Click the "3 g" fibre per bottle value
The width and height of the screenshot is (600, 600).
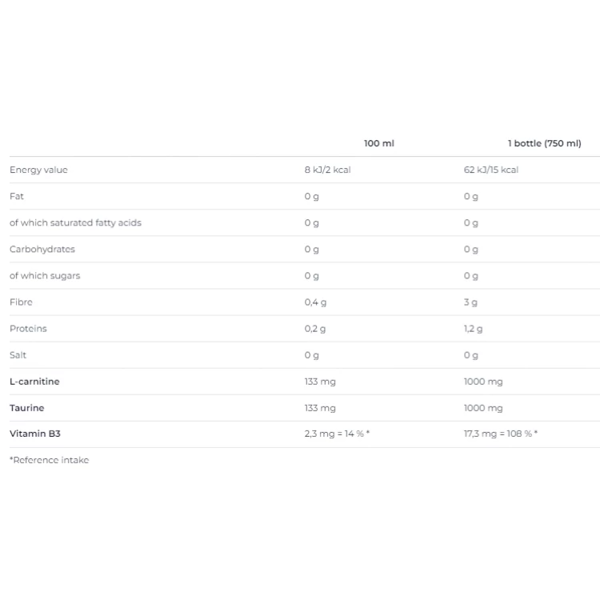pyautogui.click(x=470, y=302)
